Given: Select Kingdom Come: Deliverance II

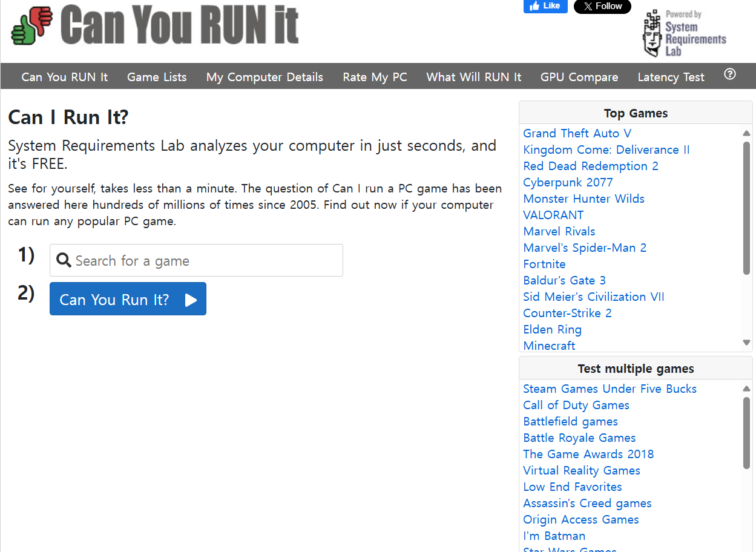Looking at the screenshot, I should click(606, 149).
